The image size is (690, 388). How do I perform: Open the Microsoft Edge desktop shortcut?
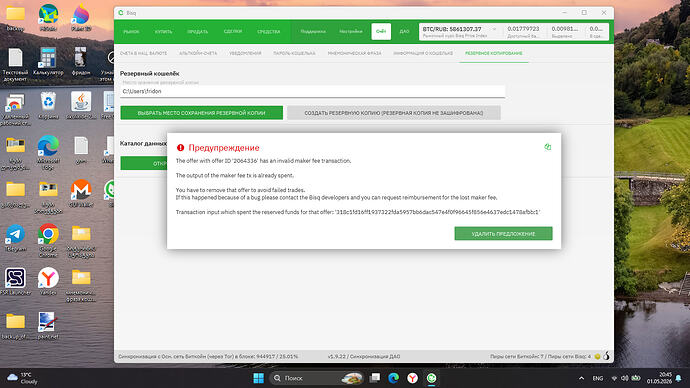(x=48, y=153)
